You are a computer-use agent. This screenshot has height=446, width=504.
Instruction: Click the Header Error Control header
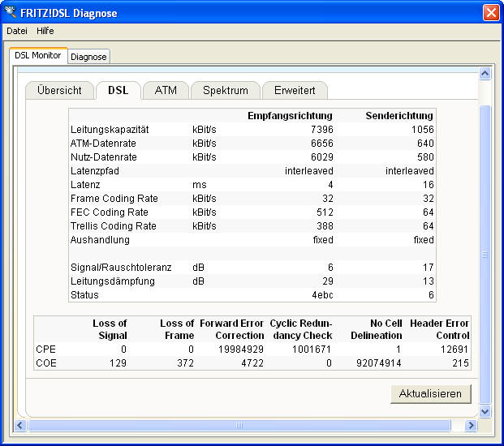coord(440,329)
